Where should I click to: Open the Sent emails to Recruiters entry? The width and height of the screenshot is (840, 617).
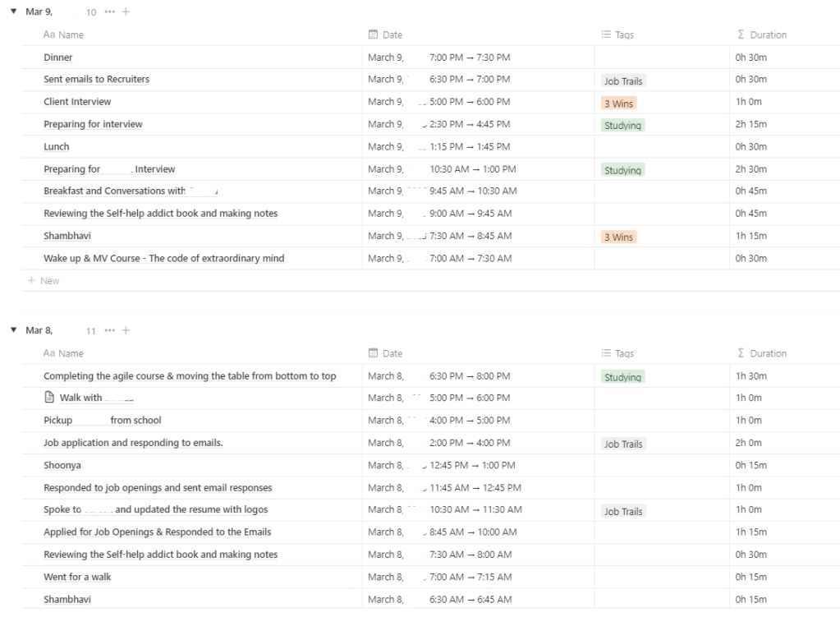[x=96, y=80]
